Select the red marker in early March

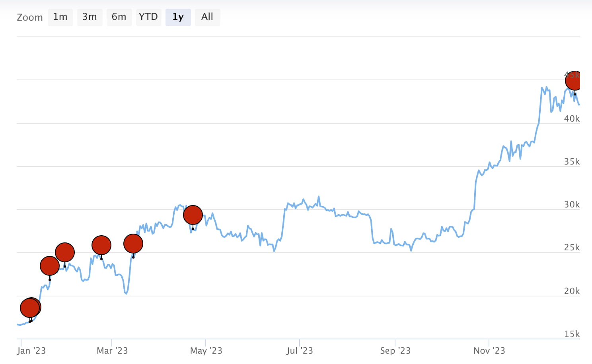[101, 245]
